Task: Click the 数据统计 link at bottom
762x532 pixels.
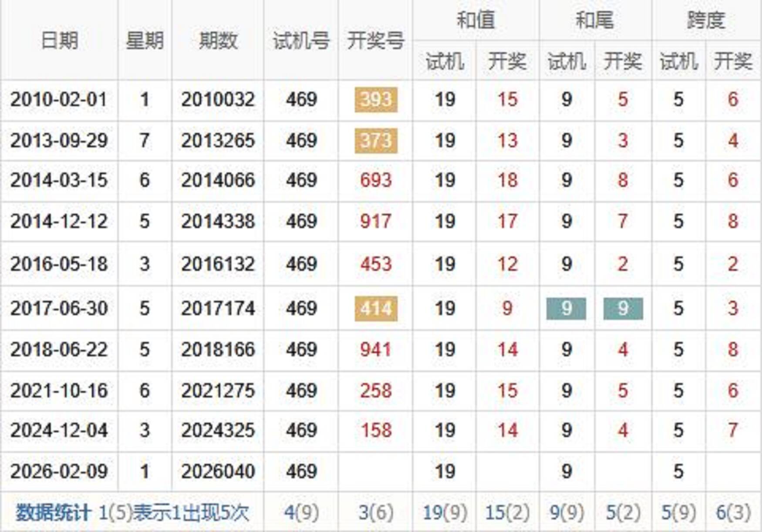Action: click(x=53, y=512)
